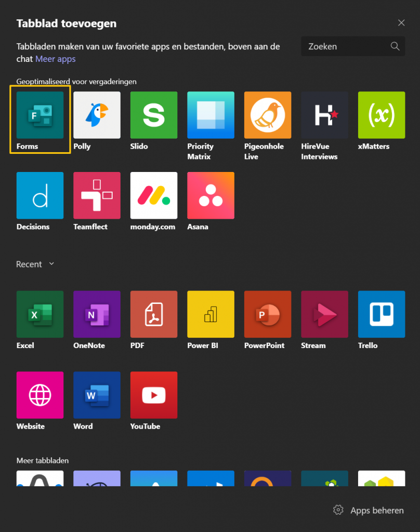Select HireVue Interviews app
This screenshot has height=532, width=420.
[324, 115]
